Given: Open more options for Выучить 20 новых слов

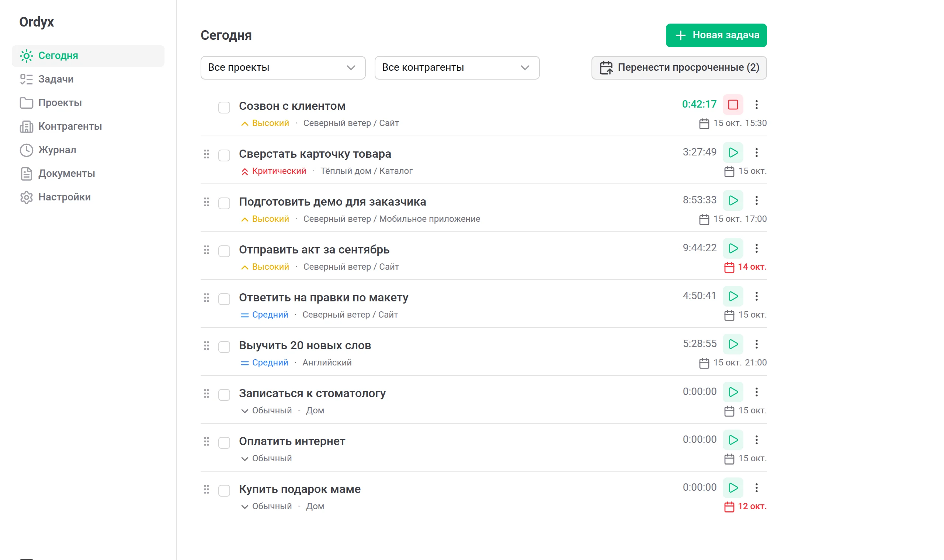Looking at the screenshot, I should pyautogui.click(x=756, y=344).
